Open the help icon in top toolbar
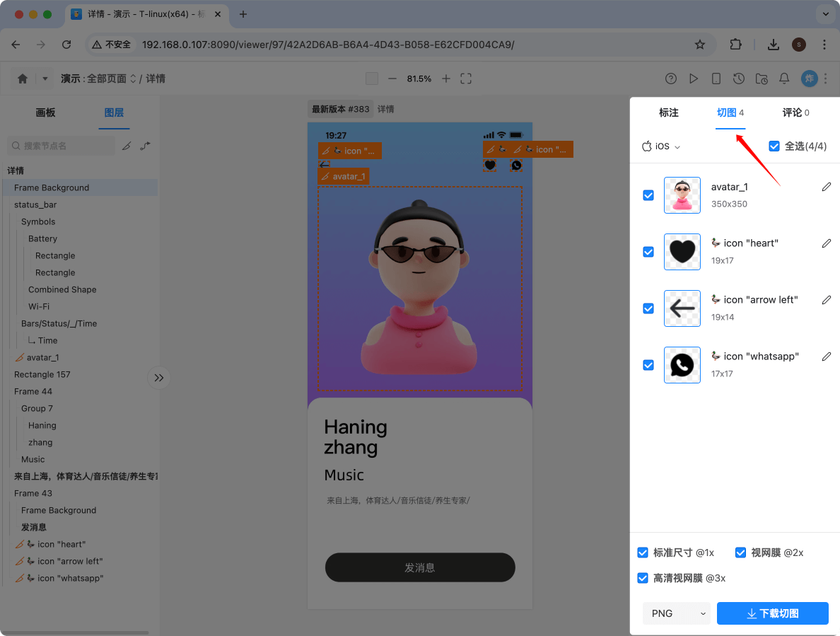 point(670,79)
